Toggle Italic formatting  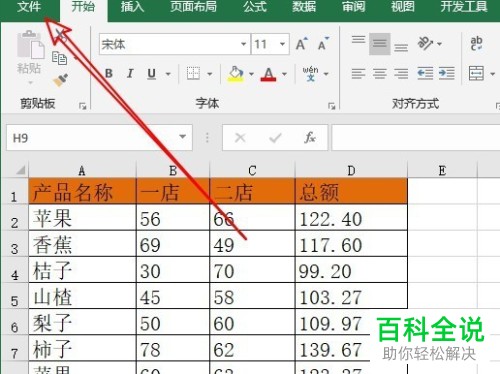pos(130,73)
